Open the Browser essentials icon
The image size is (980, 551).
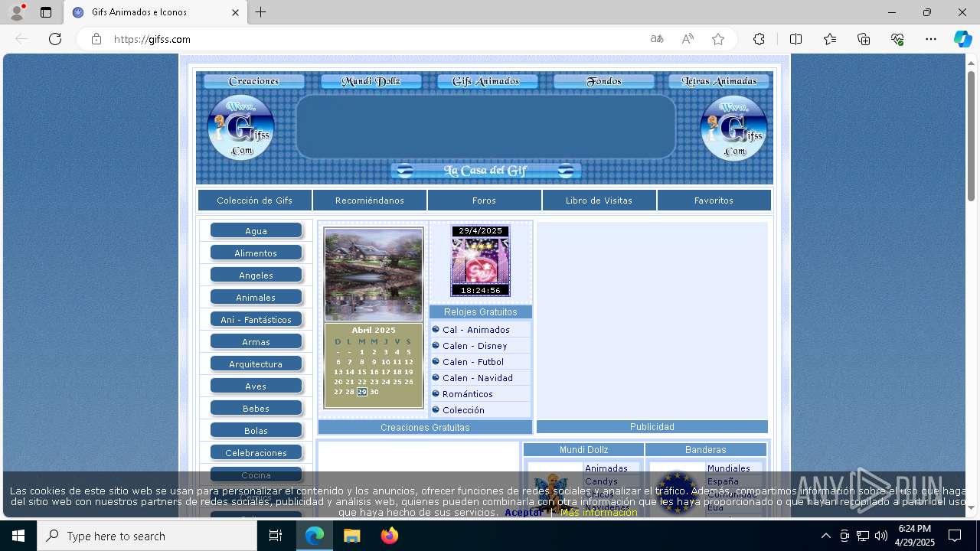point(897,39)
